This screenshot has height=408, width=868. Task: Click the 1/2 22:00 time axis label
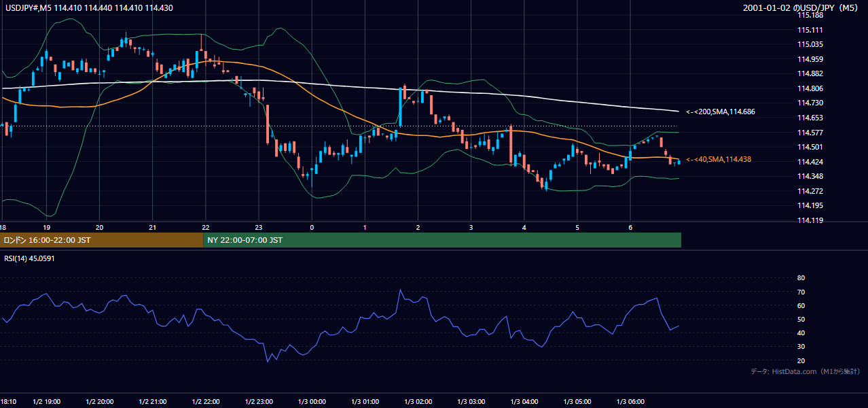pos(206,401)
